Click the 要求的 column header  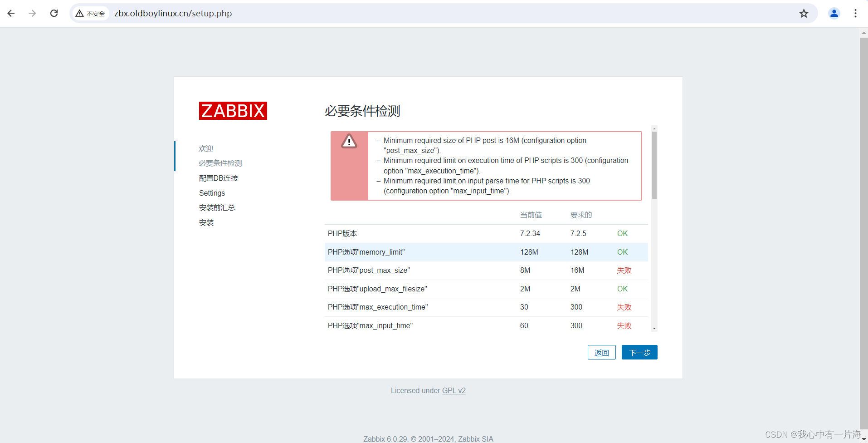pyautogui.click(x=581, y=215)
